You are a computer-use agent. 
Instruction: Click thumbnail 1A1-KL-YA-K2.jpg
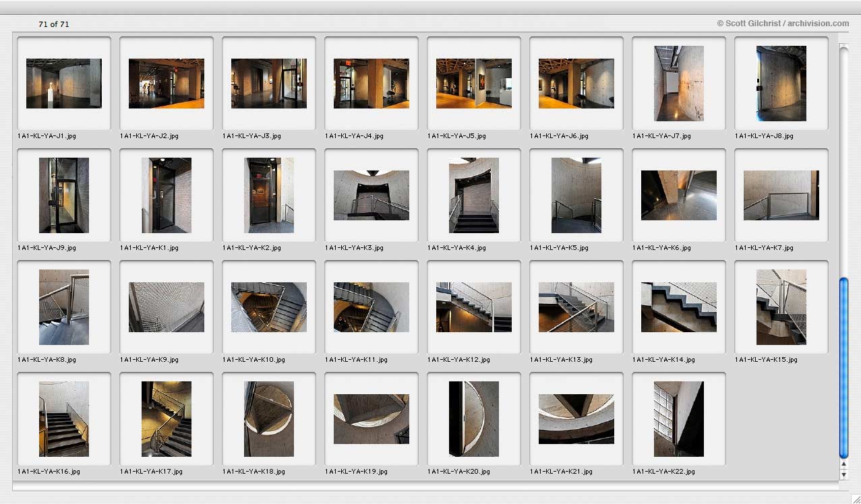269,195
